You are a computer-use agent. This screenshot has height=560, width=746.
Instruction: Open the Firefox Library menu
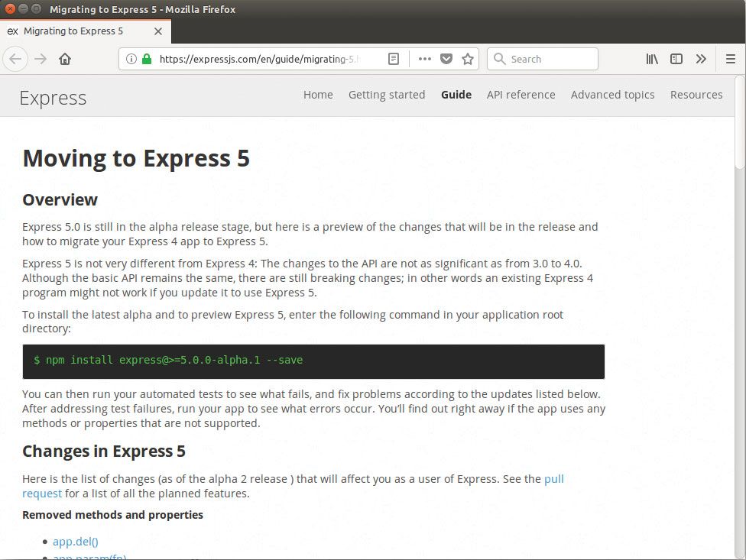651,59
